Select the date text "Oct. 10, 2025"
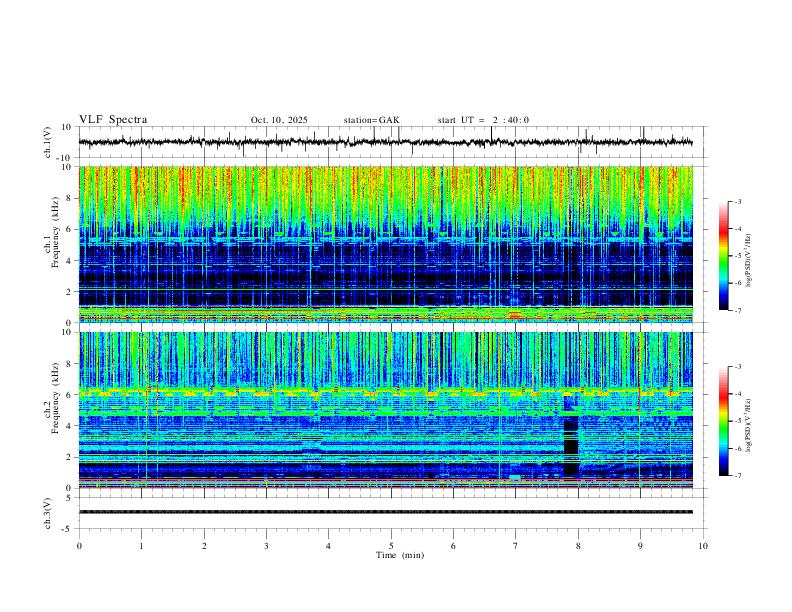The image size is (792, 612). coord(279,120)
